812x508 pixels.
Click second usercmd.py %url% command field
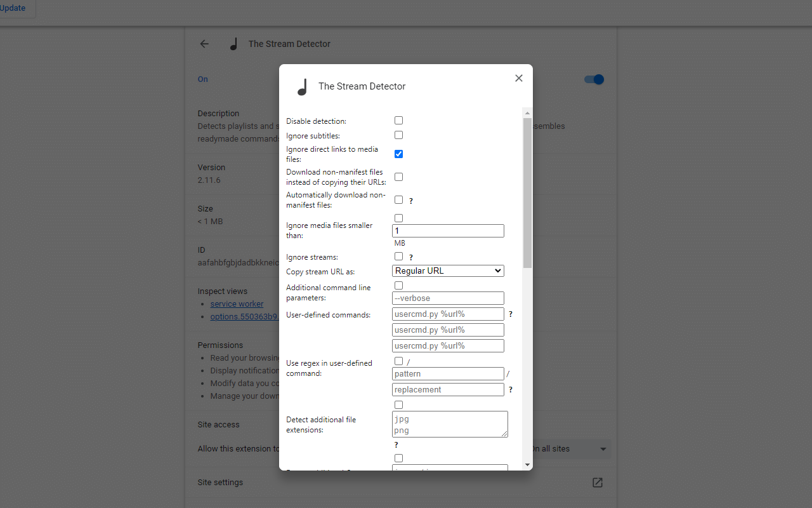(x=448, y=330)
